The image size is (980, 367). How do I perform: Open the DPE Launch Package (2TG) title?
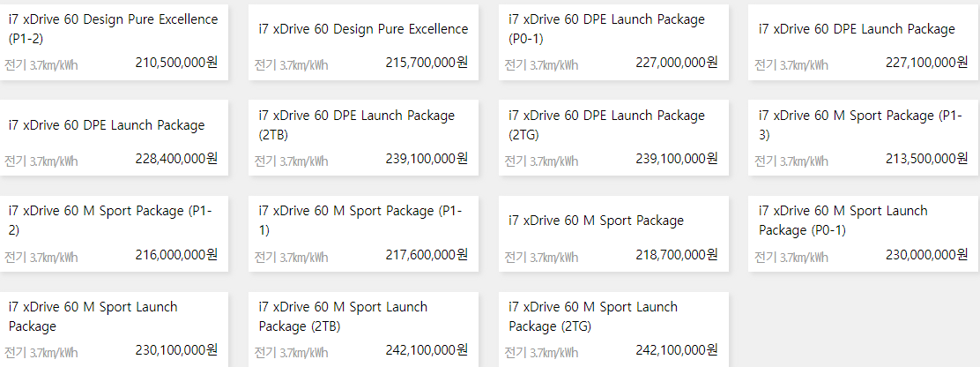click(x=606, y=125)
